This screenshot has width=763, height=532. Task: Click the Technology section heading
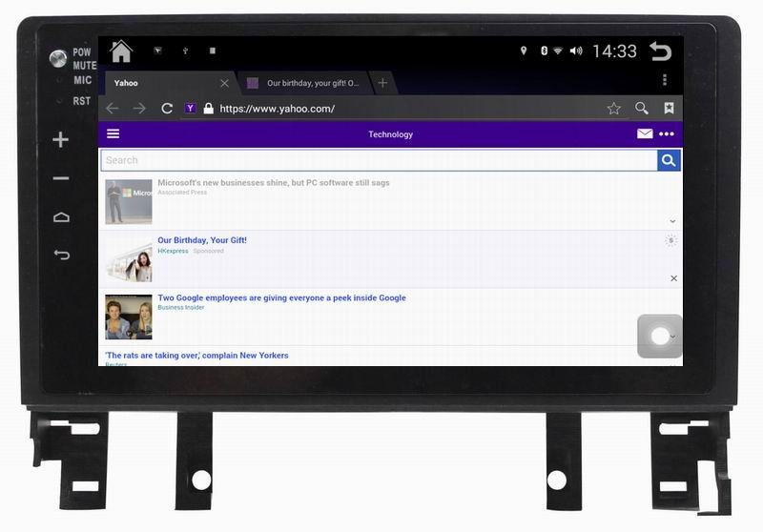390,134
